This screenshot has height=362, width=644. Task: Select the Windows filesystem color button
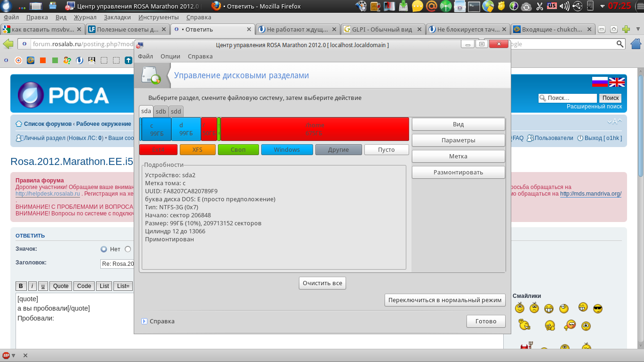point(287,150)
